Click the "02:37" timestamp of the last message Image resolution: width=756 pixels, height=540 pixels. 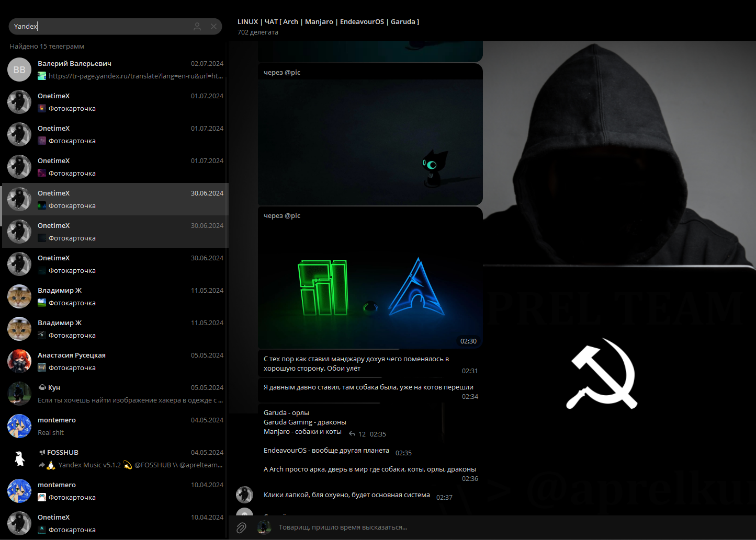444,498
